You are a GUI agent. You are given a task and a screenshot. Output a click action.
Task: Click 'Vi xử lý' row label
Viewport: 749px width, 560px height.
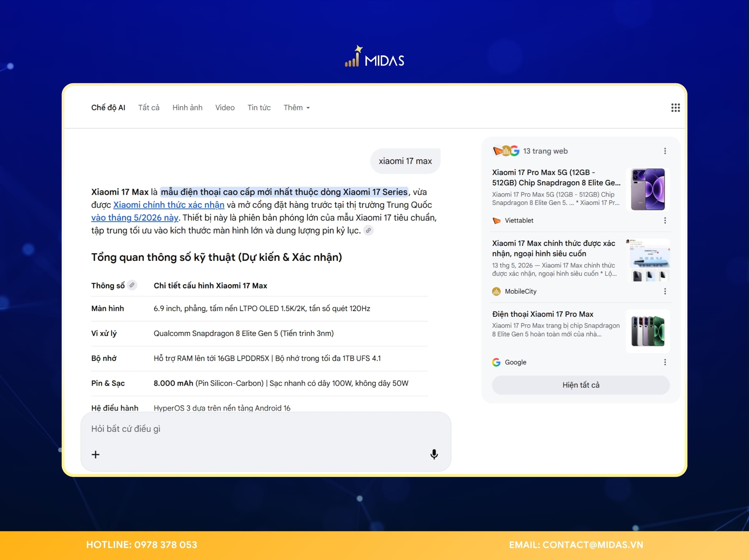[x=104, y=333]
